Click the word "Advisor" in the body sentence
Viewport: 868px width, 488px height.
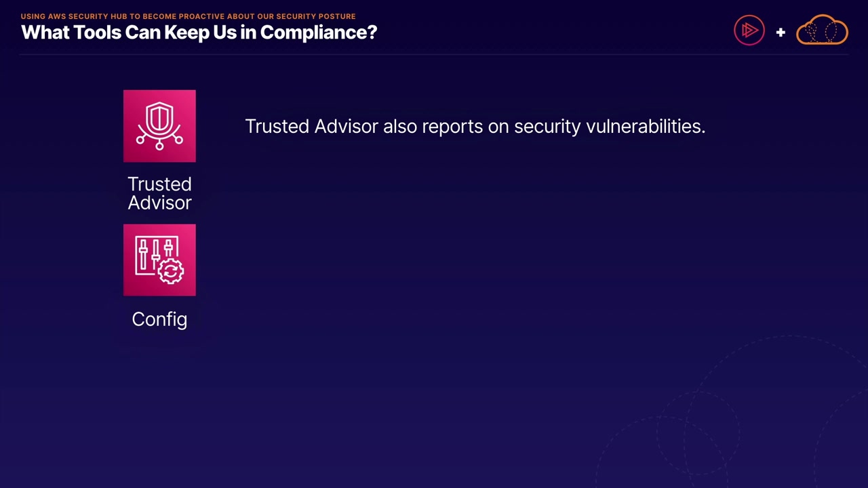(x=346, y=126)
